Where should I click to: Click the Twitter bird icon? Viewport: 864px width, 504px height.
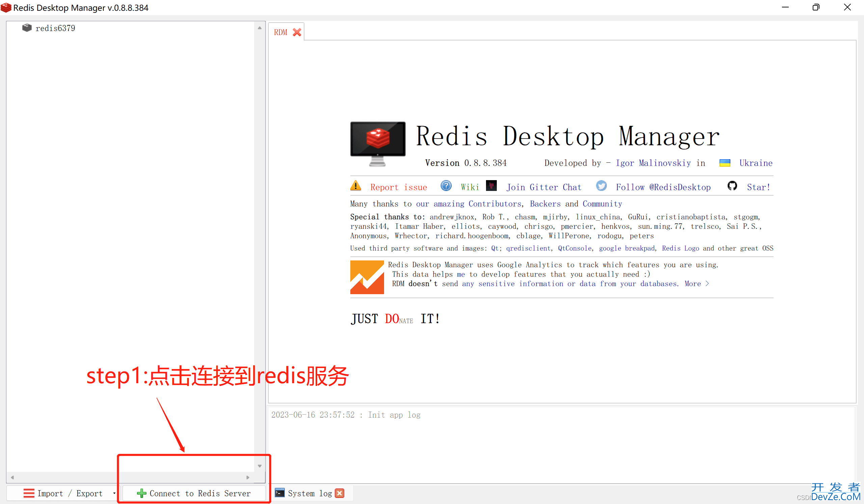(601, 186)
